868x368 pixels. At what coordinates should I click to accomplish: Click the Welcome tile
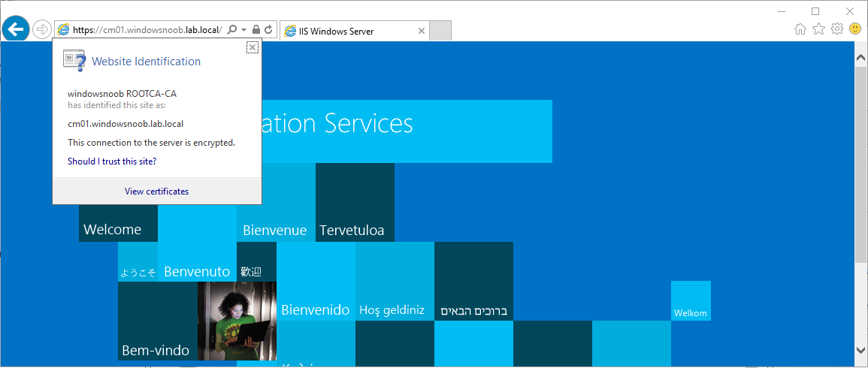click(x=118, y=224)
